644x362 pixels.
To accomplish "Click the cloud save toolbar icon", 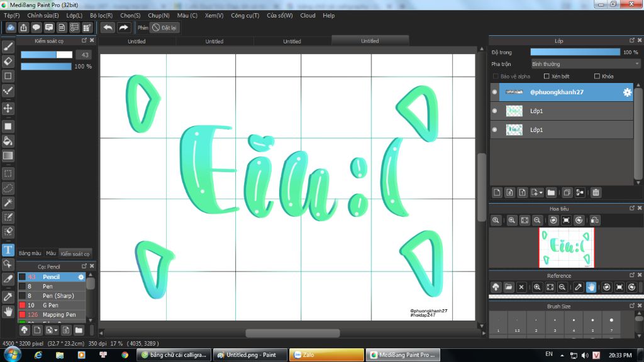I will (x=11, y=28).
